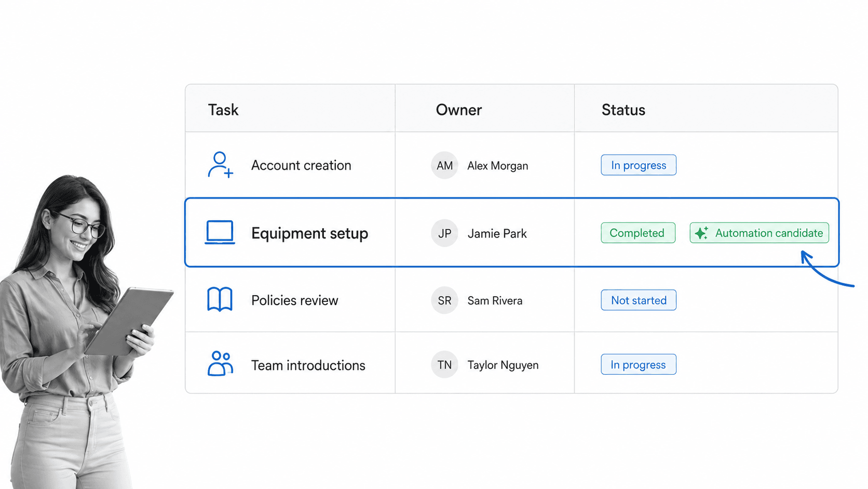
Task: Sort by the Task column header
Action: click(223, 110)
